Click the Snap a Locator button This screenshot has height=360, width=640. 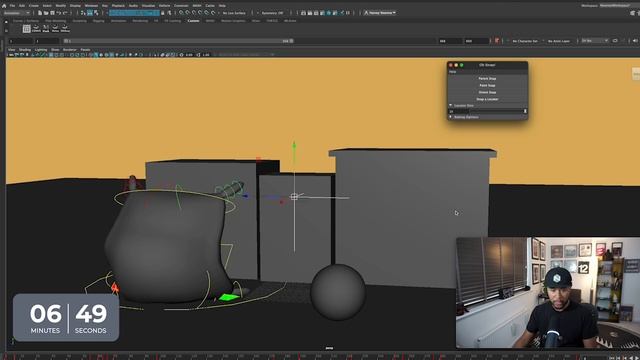pos(487,99)
